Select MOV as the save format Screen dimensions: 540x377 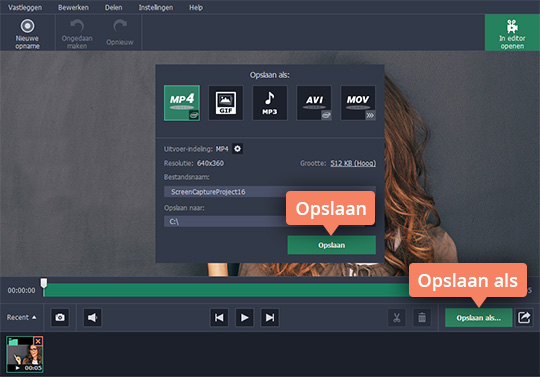[358, 103]
